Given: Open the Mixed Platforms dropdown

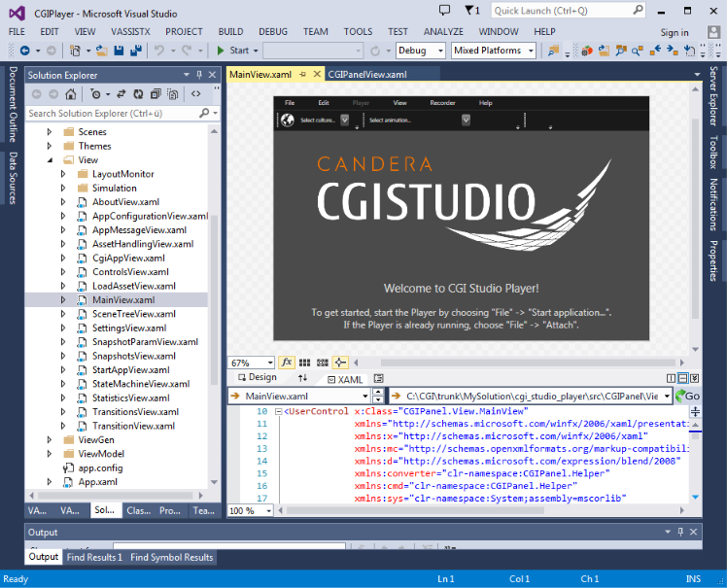Looking at the screenshot, I should (x=494, y=51).
